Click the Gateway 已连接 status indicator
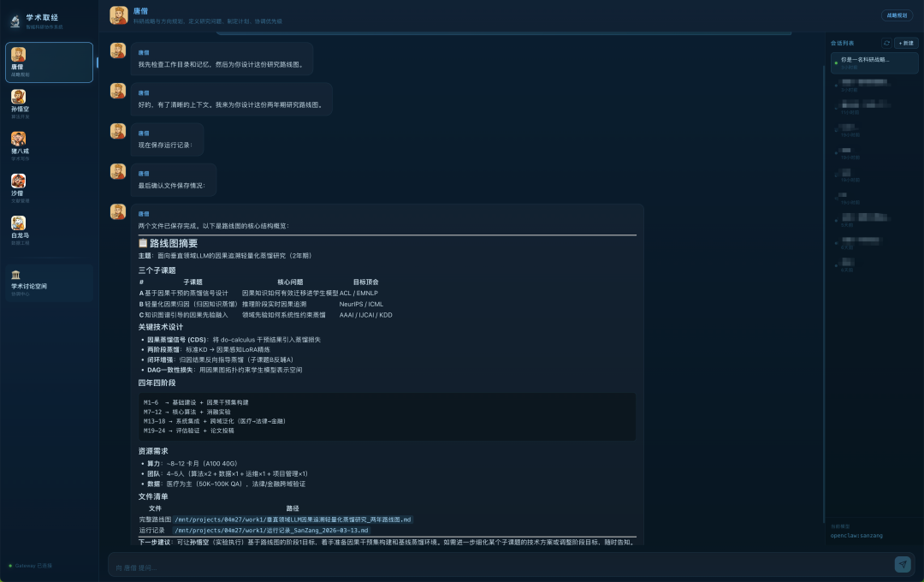The width and height of the screenshot is (924, 582). [x=31, y=566]
